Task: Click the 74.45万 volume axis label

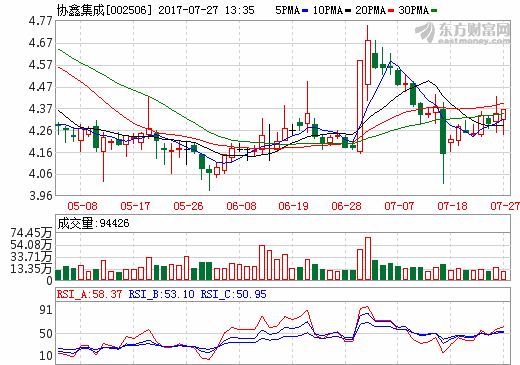Action: [31, 233]
